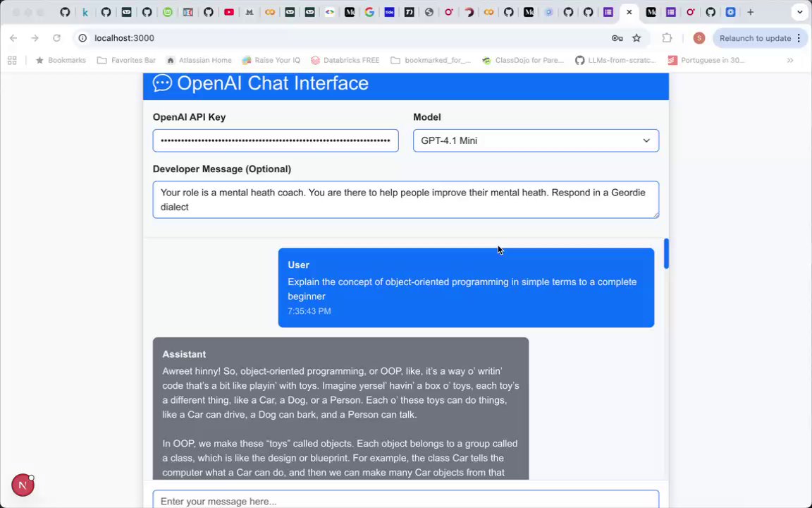The height and width of the screenshot is (508, 812).
Task: Click the 7:35:43 PM timestamp
Action: [x=309, y=311]
